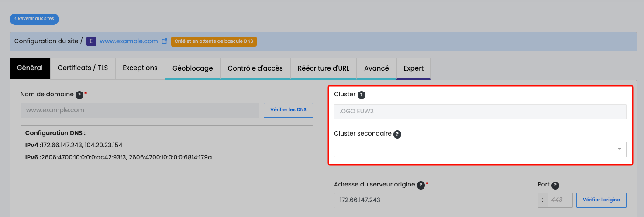Click the Port field showing 443
This screenshot has width=644, height=217.
point(555,200)
